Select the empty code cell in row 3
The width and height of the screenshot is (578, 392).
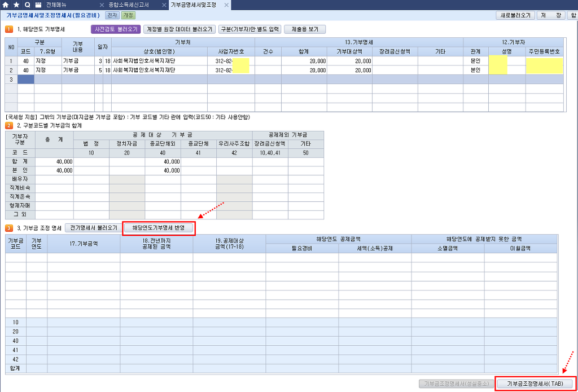coord(25,80)
